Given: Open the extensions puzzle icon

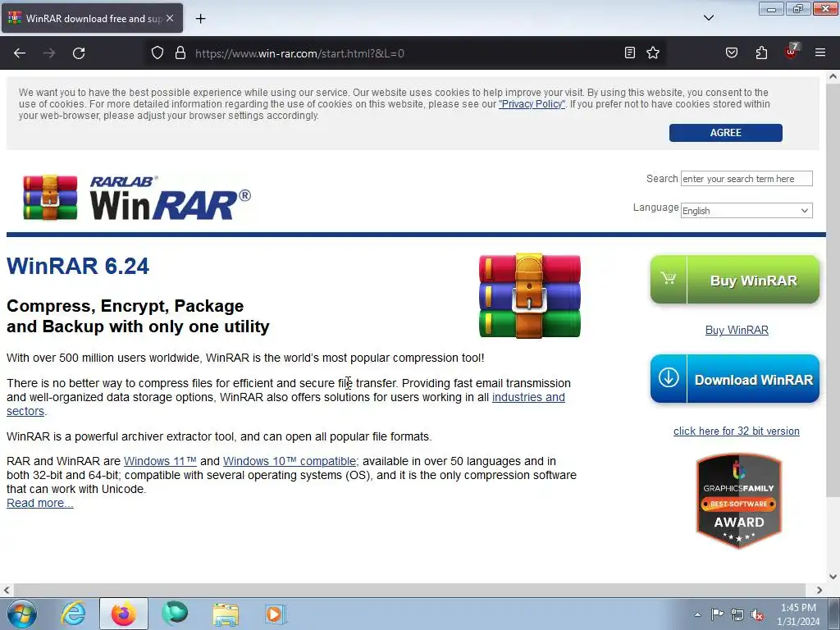Looking at the screenshot, I should [x=761, y=52].
